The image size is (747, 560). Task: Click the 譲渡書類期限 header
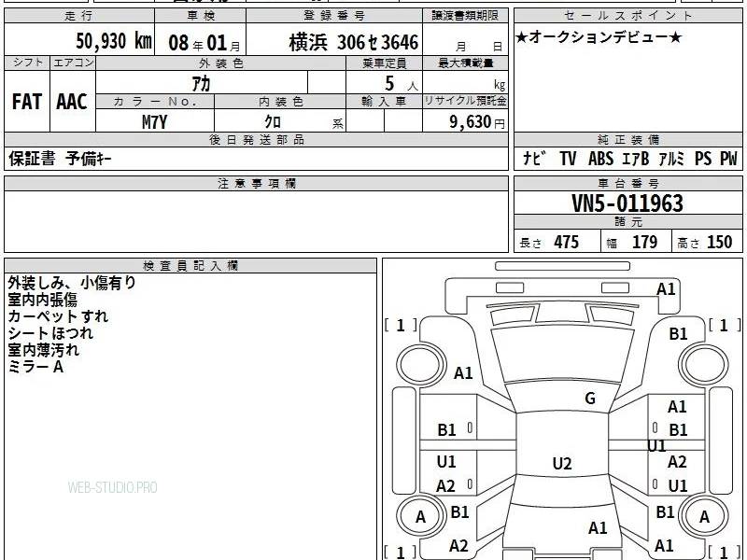tap(465, 16)
